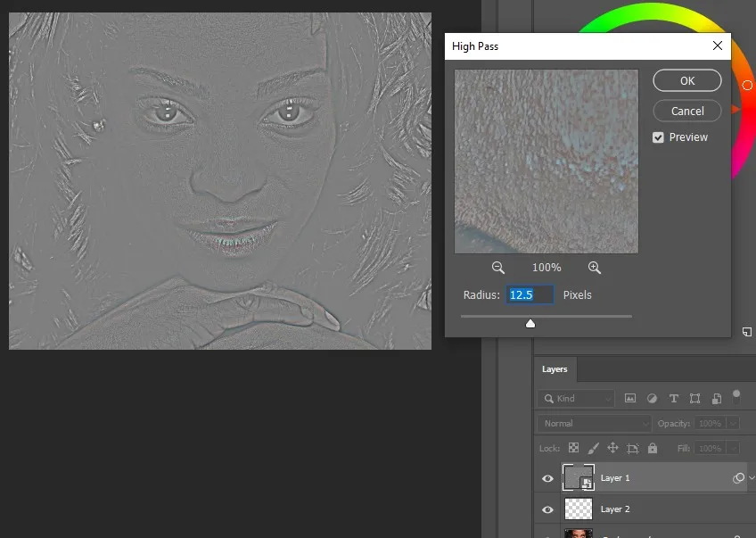The height and width of the screenshot is (538, 756).
Task: Toggle the Preview checkbox
Action: point(658,137)
